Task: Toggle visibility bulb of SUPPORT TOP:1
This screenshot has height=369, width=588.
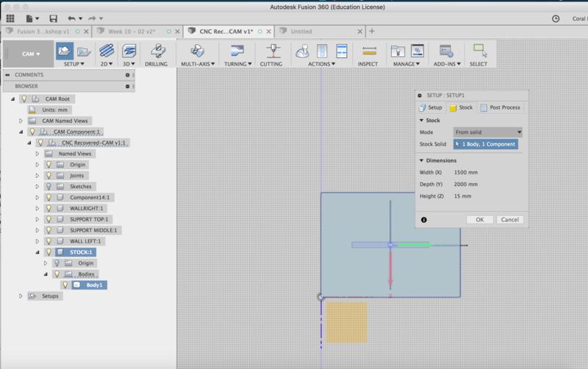Action: pyautogui.click(x=49, y=219)
